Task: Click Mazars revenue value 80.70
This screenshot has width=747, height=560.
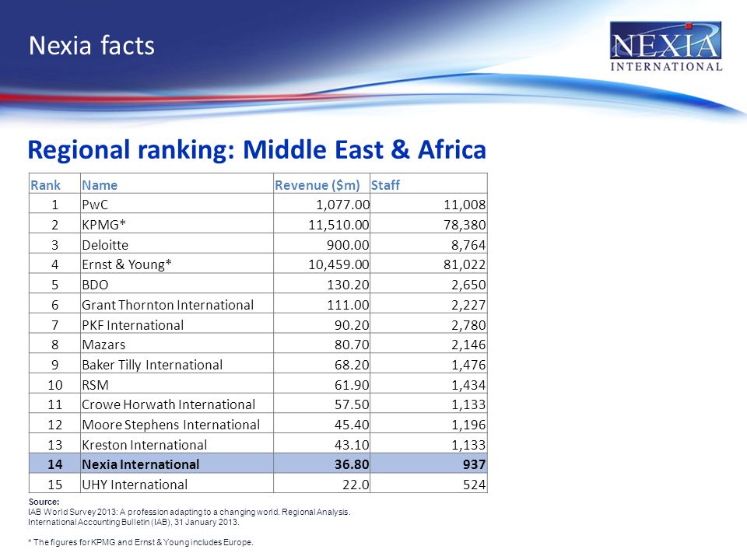Action: click(352, 345)
